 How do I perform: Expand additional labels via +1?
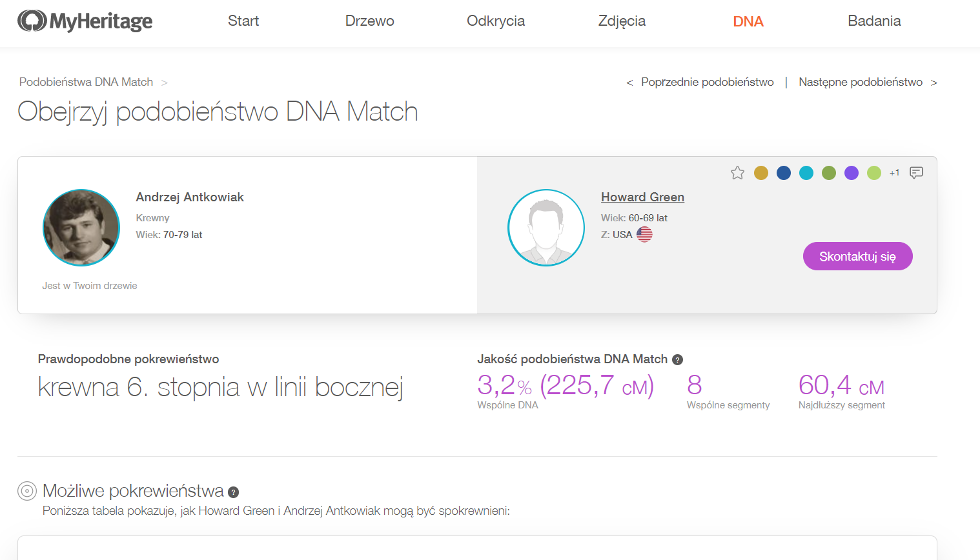tap(894, 172)
